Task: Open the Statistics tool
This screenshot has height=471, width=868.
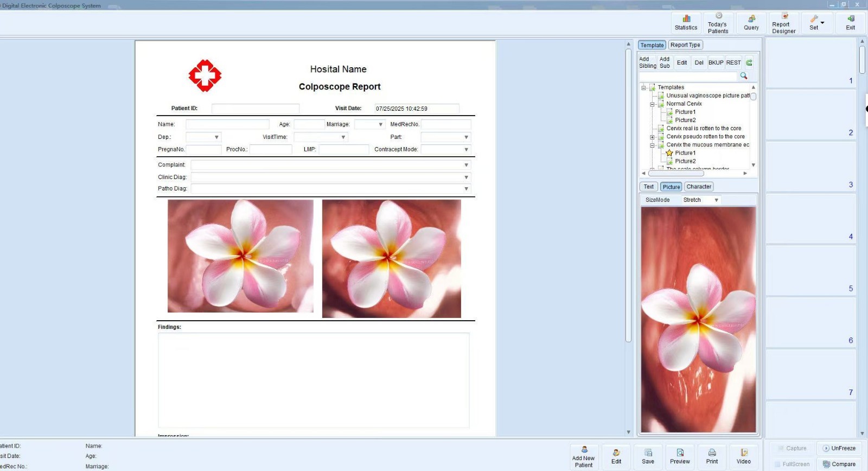Action: (x=686, y=23)
